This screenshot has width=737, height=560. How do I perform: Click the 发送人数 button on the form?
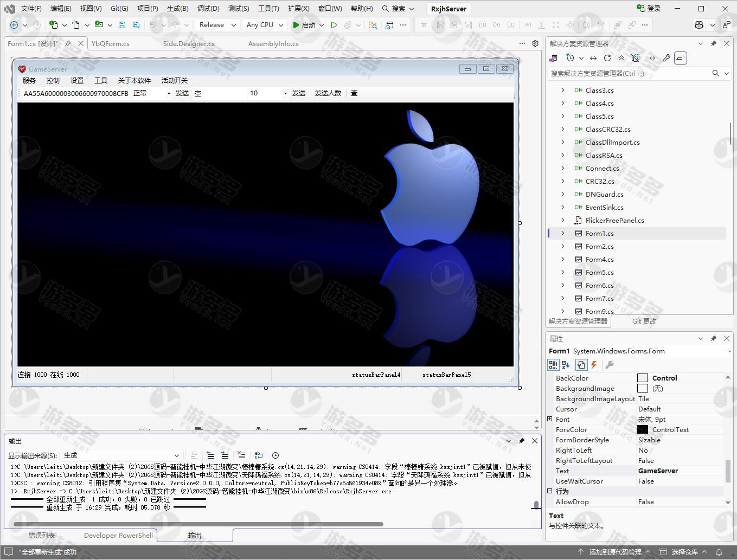(328, 93)
